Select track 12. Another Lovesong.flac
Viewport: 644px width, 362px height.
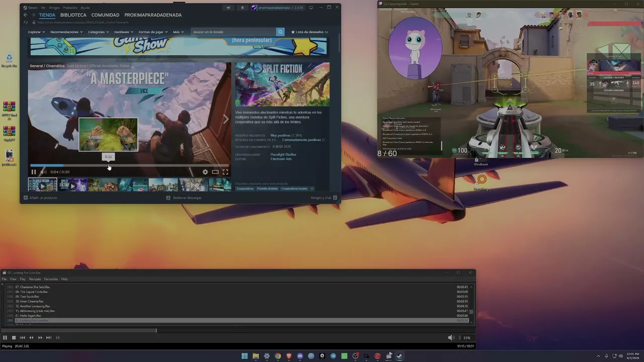pyautogui.click(x=236, y=306)
